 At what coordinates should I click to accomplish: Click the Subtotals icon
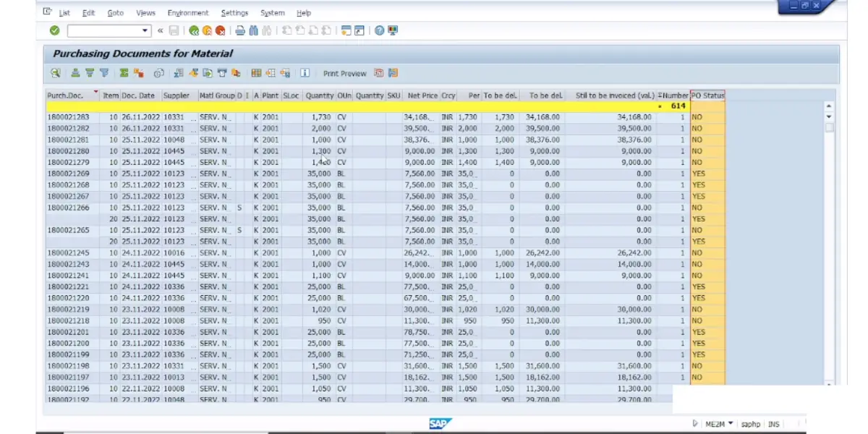(138, 73)
